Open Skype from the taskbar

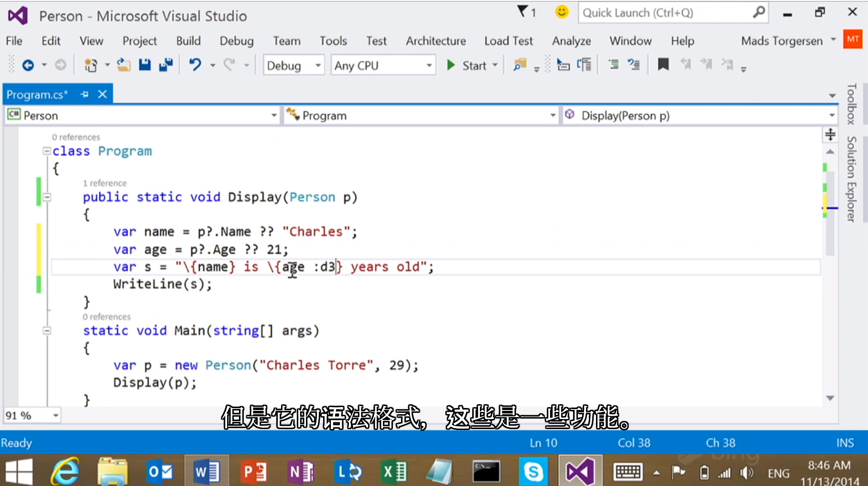[x=533, y=472]
